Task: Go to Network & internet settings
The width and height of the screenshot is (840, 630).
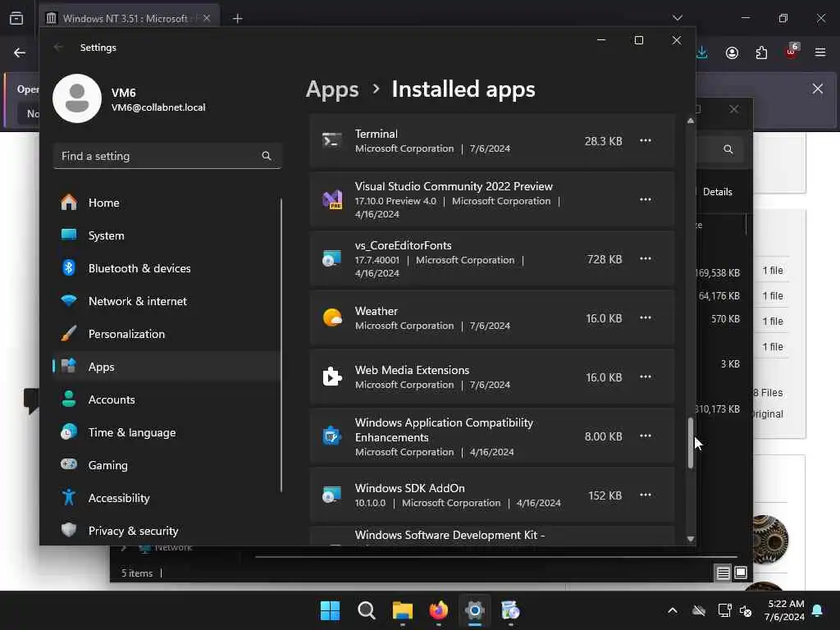Action: pyautogui.click(x=166, y=301)
